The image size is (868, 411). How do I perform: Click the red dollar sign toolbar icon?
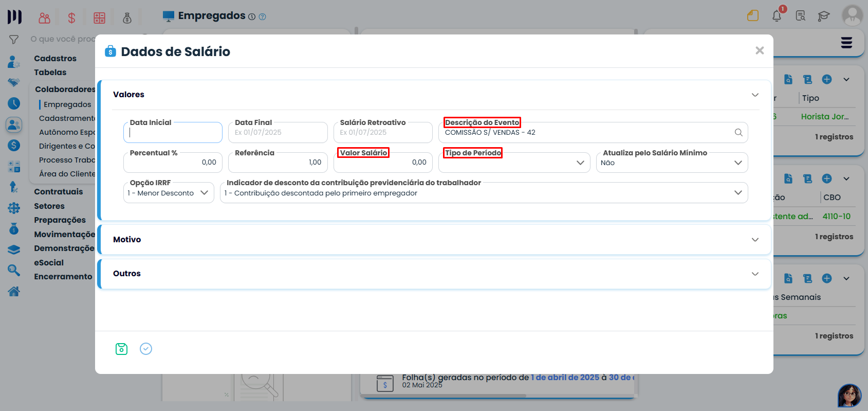(x=71, y=18)
